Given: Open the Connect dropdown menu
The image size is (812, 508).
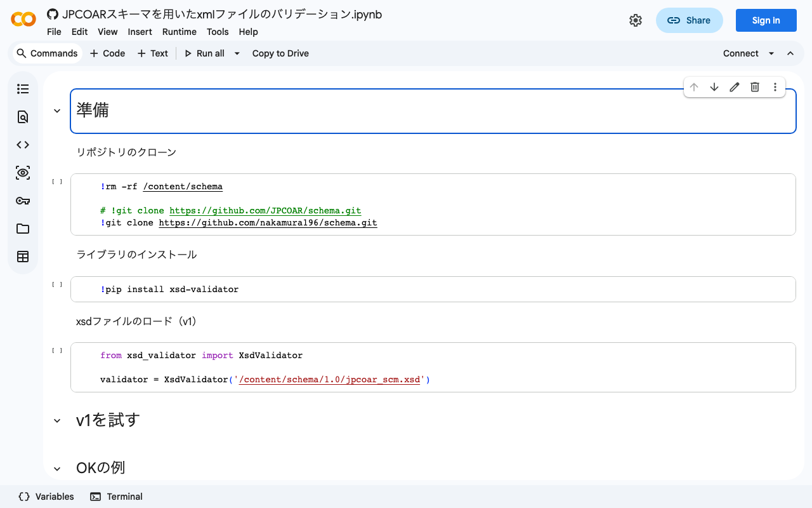Looking at the screenshot, I should 771,53.
